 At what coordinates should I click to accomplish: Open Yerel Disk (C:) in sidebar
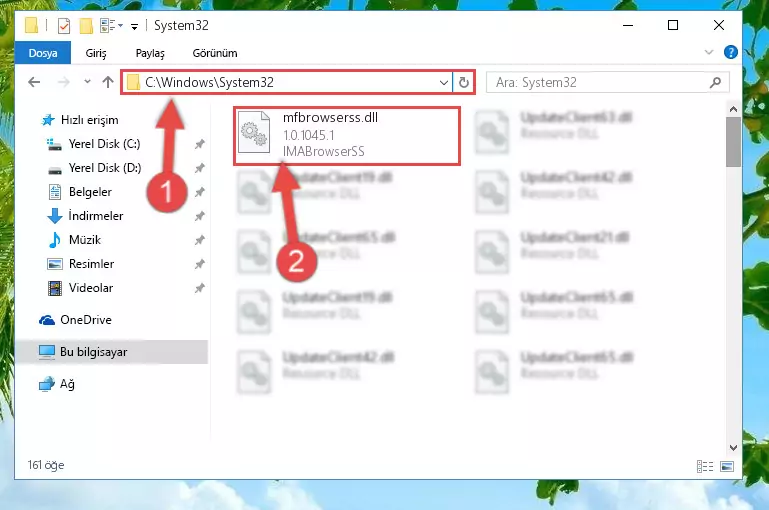(x=104, y=144)
